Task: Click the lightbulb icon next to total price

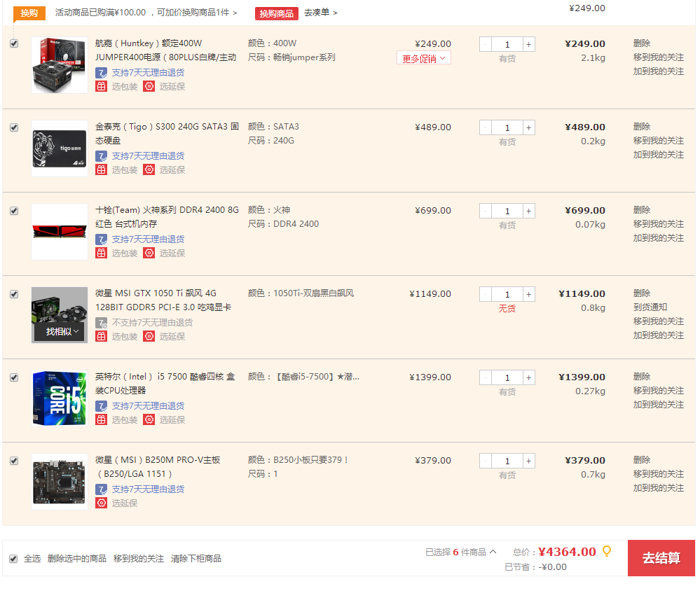Action: coord(607,551)
